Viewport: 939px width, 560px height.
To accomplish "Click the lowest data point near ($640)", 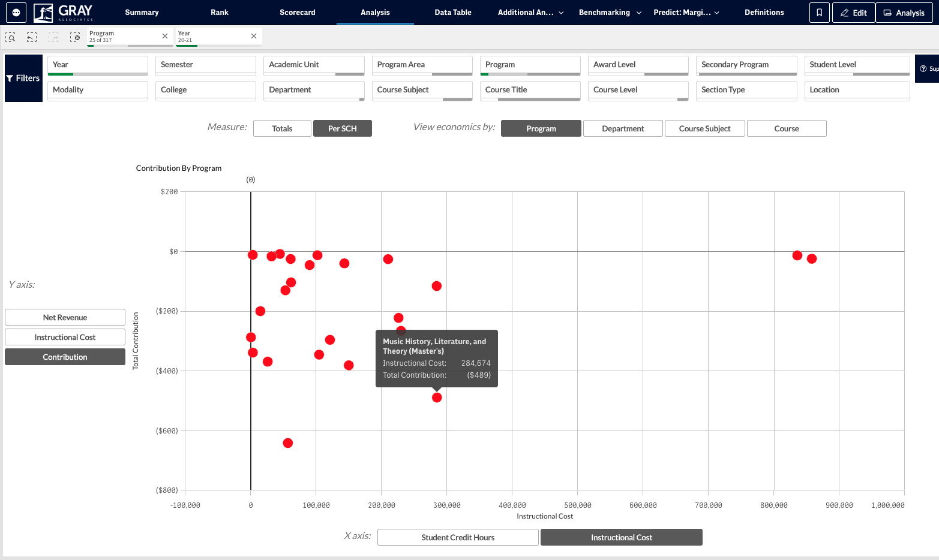I will click(x=288, y=443).
